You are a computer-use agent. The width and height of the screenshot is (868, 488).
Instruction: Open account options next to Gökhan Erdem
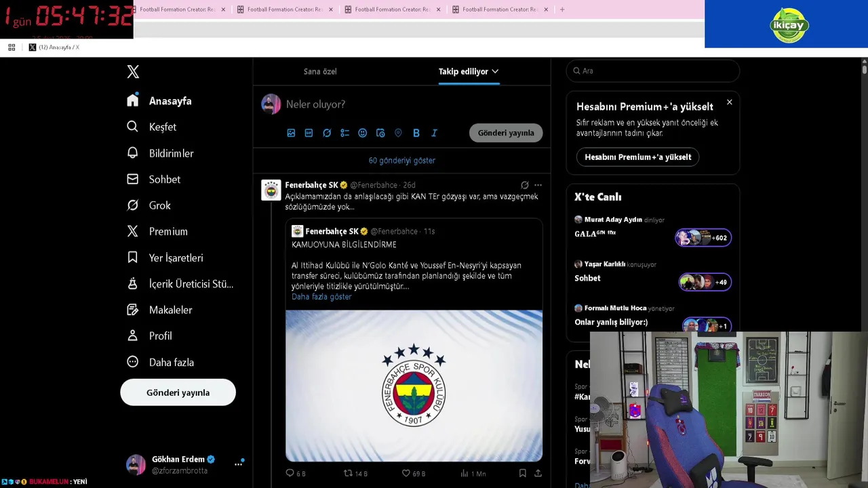point(239,464)
